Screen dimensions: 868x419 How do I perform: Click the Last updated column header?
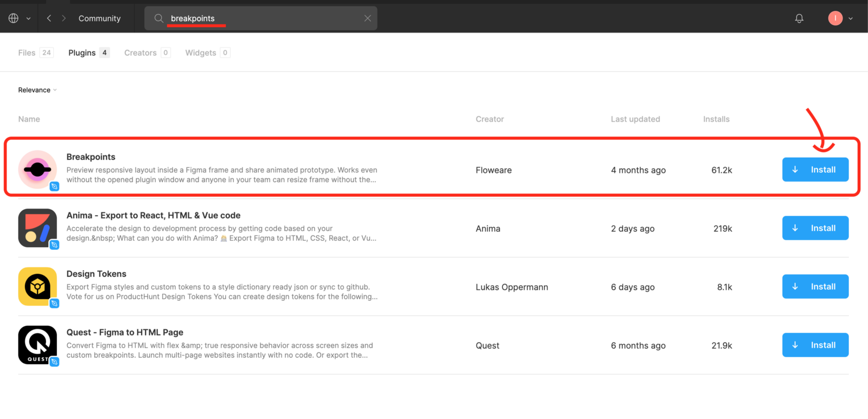coord(635,119)
